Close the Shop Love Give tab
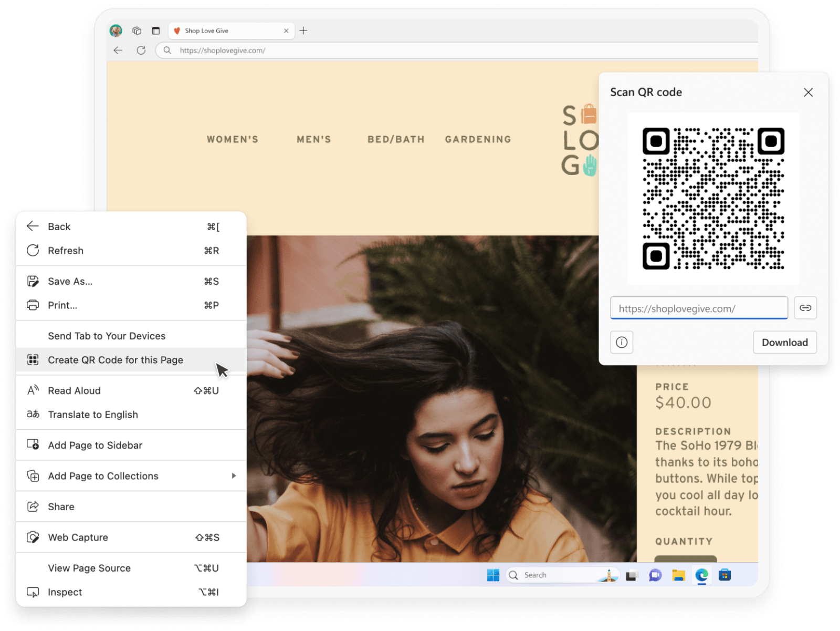Screen dimensions: 840x631 pyautogui.click(x=286, y=31)
